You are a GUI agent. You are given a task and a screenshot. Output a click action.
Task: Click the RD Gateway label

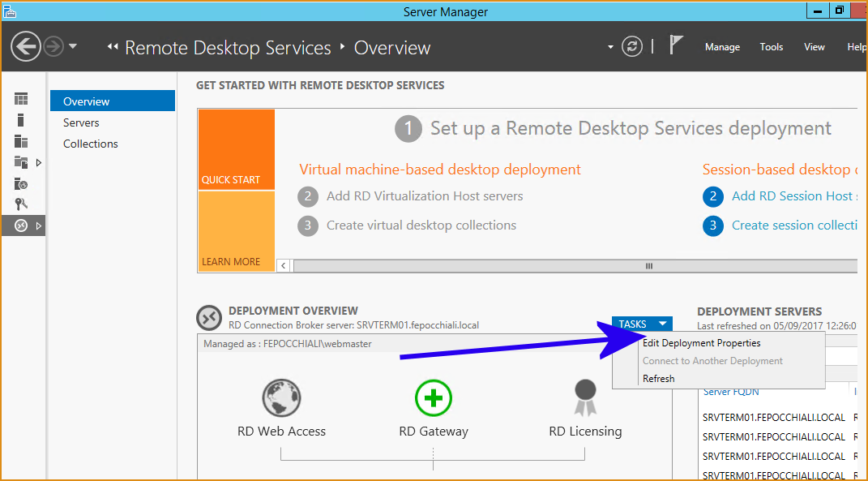(434, 432)
